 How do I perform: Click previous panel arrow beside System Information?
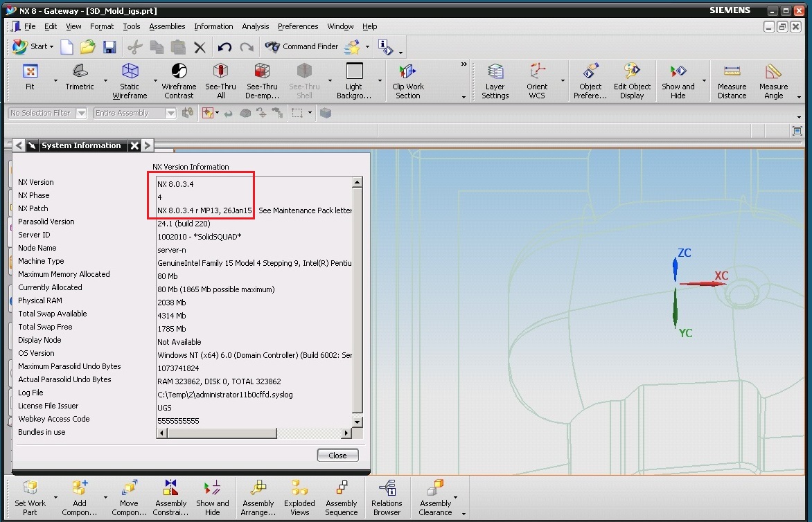coord(19,146)
